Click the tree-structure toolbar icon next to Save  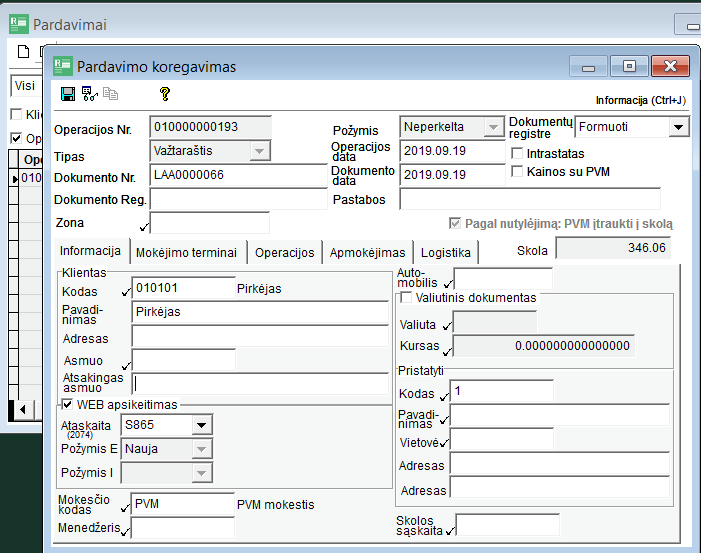point(89,94)
